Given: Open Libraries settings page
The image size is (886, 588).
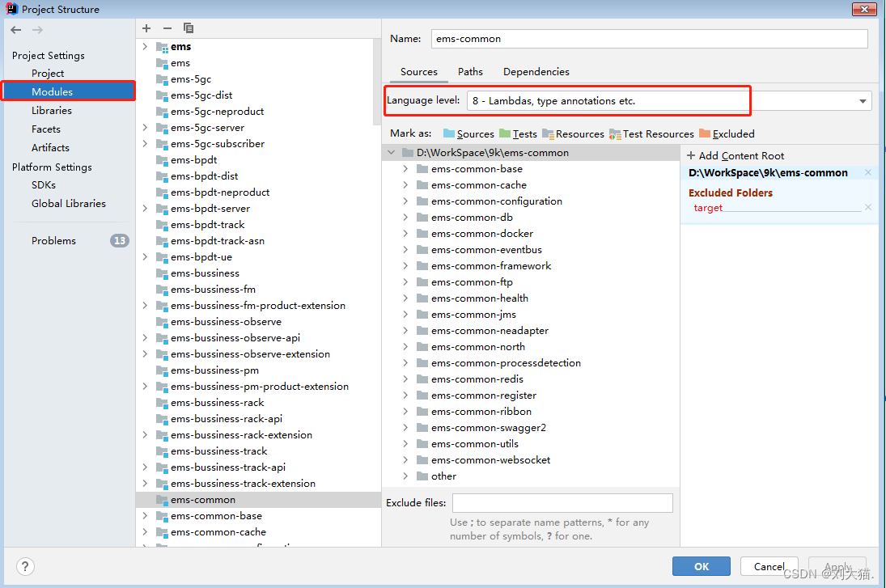Looking at the screenshot, I should pos(52,111).
